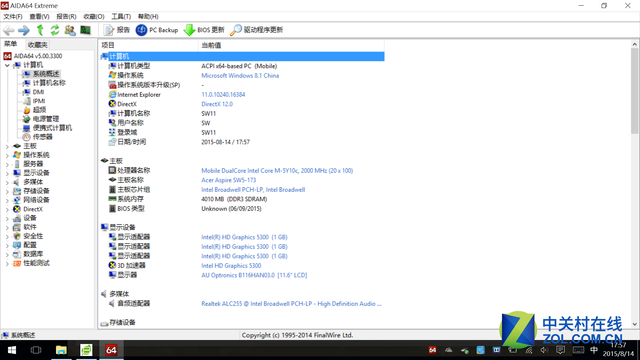Open PC Backup from the toolbar
This screenshot has height=360, width=640.
click(157, 30)
